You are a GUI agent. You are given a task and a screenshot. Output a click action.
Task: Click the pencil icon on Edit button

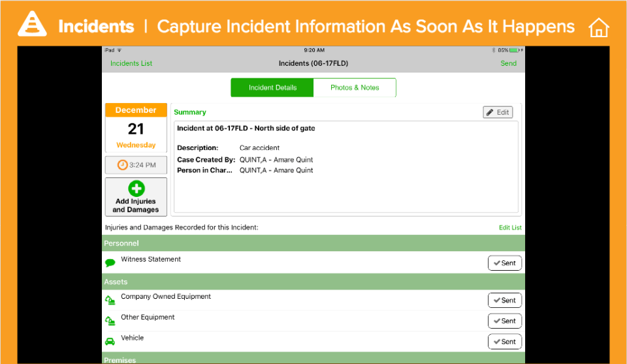coord(490,112)
